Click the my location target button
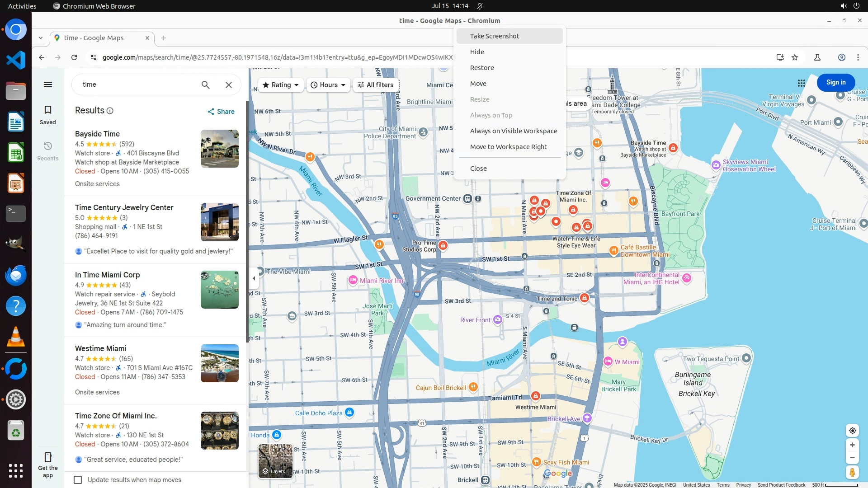This screenshot has width=868, height=488. [852, 431]
